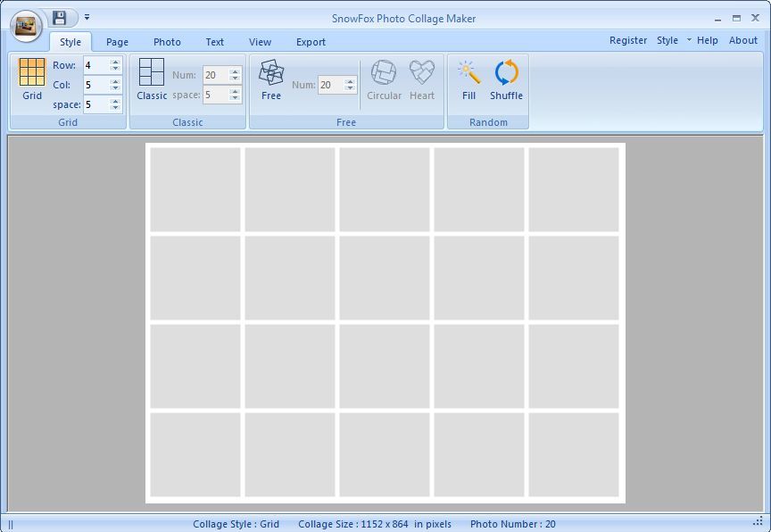Screen dimensions: 771x532
Task: Open the About dialog
Action: 742,40
